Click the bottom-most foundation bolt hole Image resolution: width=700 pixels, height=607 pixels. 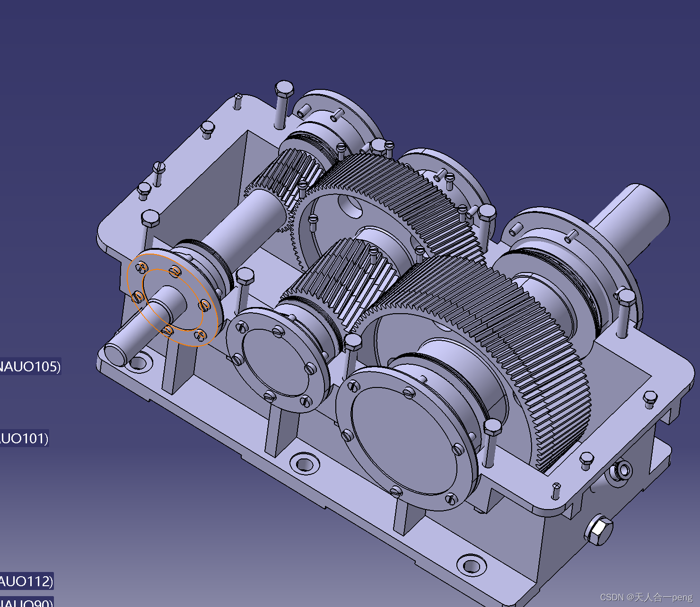point(471,565)
